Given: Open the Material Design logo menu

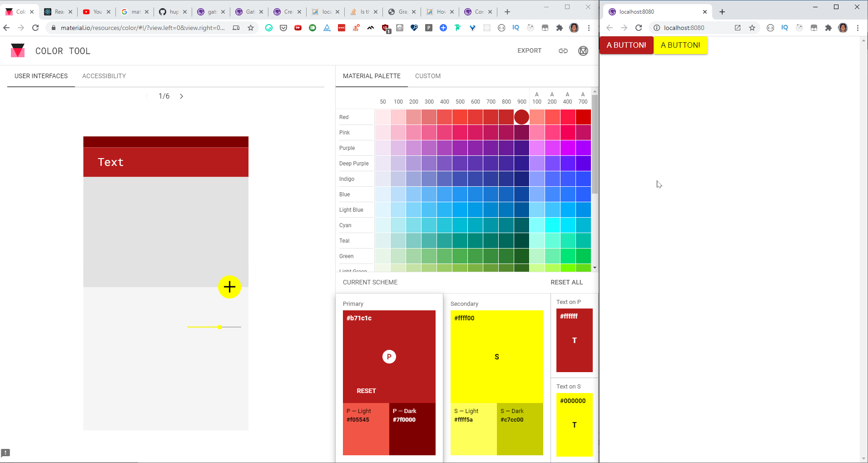Looking at the screenshot, I should (583, 51).
